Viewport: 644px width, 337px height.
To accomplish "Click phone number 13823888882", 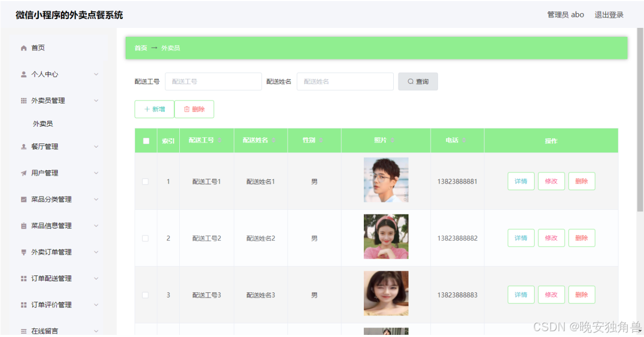I will click(x=457, y=239).
